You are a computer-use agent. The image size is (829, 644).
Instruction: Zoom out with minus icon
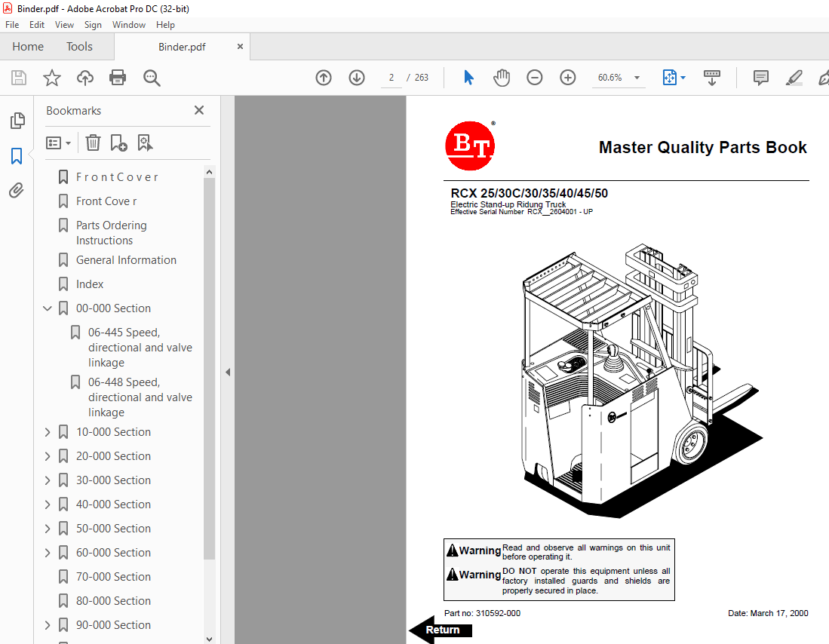[535, 78]
